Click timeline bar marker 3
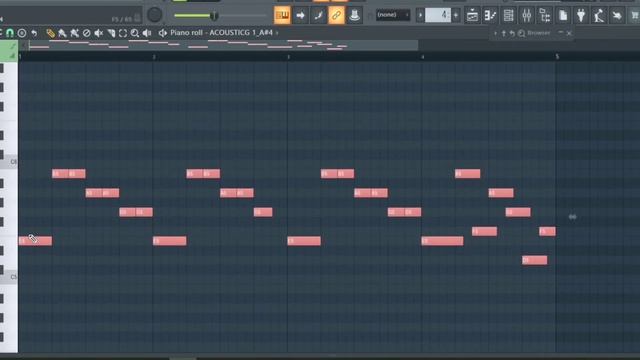This screenshot has width=640, height=360. click(x=289, y=57)
